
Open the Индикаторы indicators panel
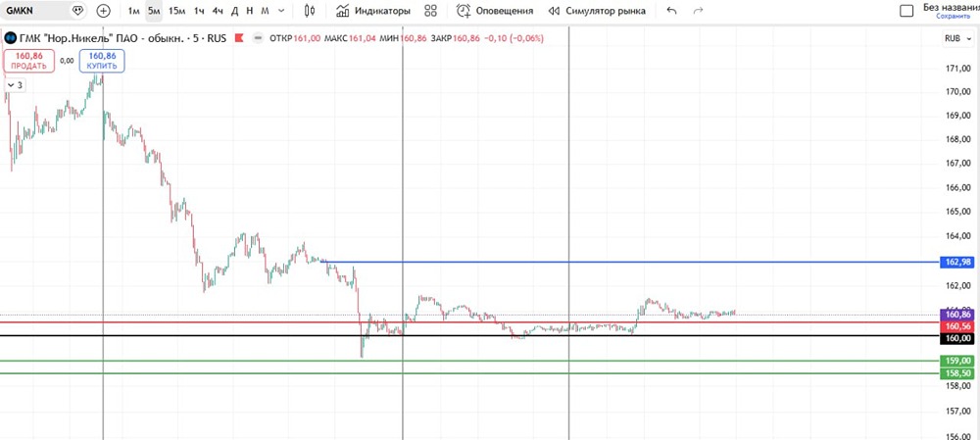(x=373, y=11)
